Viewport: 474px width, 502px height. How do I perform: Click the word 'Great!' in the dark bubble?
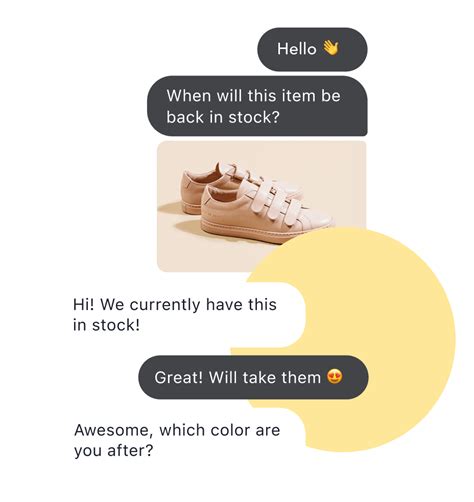(179, 378)
